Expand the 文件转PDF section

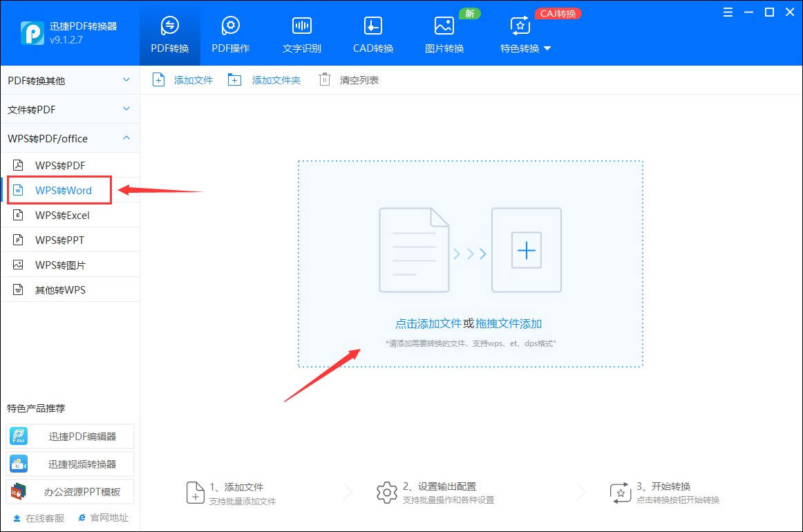click(70, 109)
